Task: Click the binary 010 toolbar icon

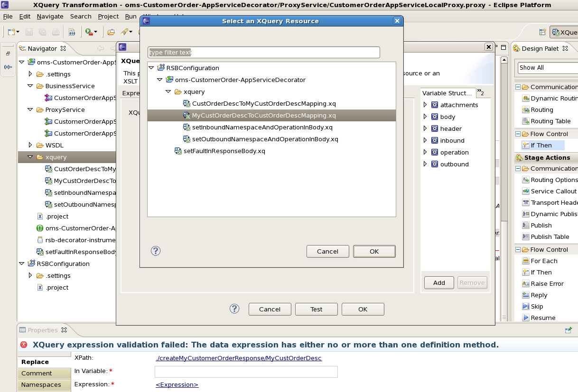Action: point(72,32)
